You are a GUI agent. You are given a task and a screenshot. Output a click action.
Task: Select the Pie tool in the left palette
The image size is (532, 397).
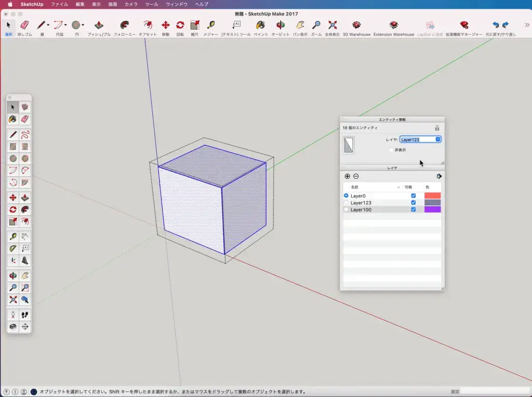(25, 182)
